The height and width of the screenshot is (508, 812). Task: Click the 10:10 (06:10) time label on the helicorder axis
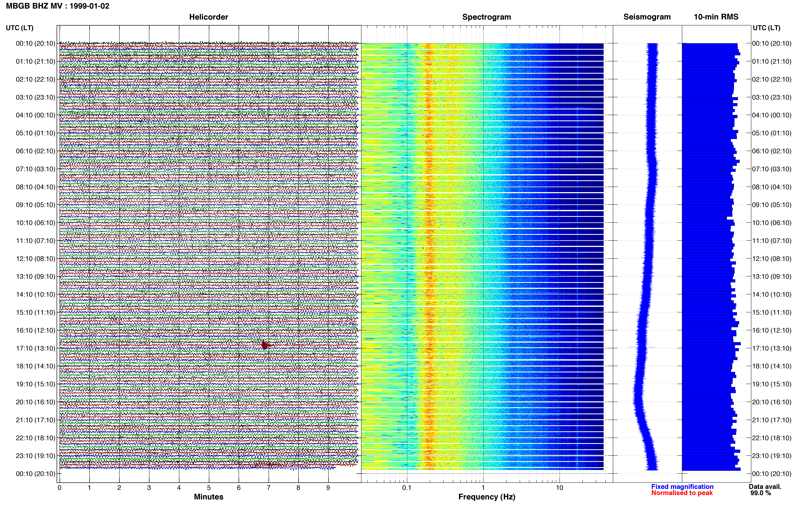36,223
